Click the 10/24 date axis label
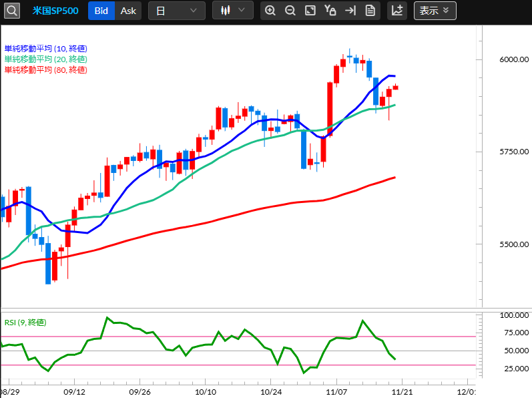 [x=271, y=392]
